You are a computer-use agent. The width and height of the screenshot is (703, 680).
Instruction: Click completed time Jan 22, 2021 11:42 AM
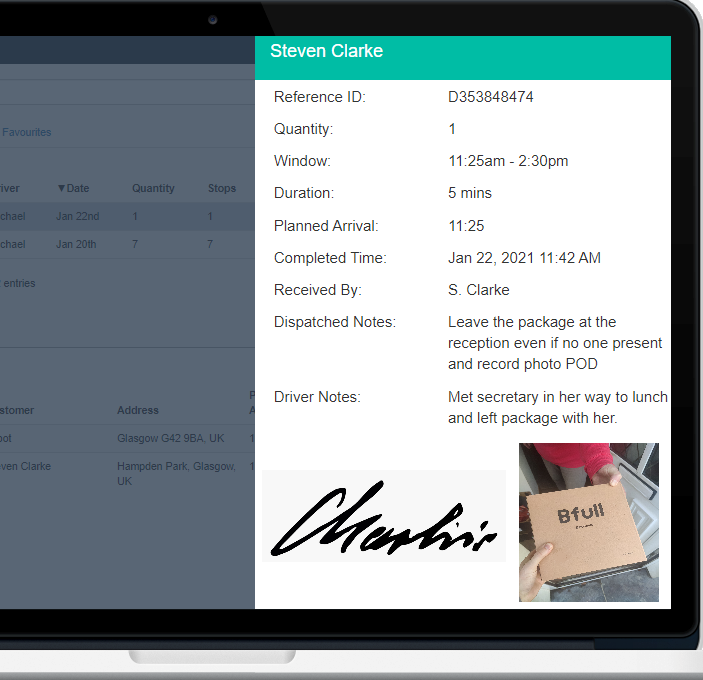coord(524,258)
